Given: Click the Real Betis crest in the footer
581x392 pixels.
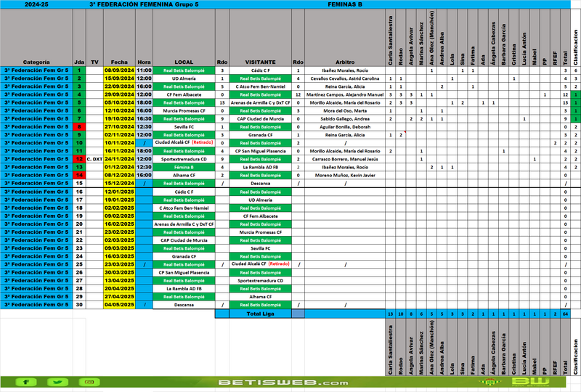Looking at the screenshot, I should (489, 382).
